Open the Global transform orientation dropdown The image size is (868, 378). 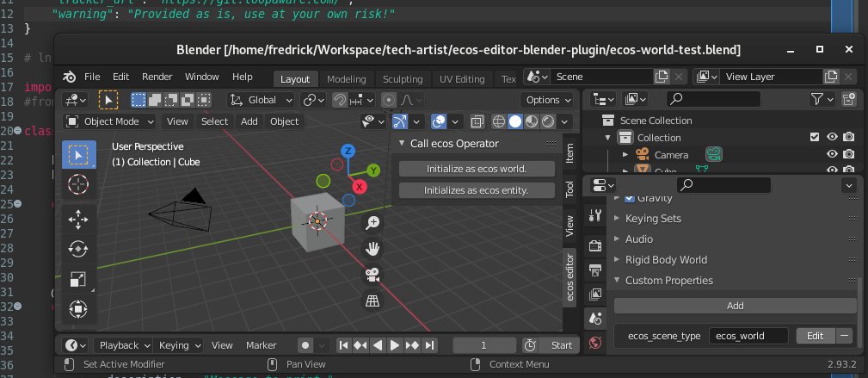click(x=262, y=101)
